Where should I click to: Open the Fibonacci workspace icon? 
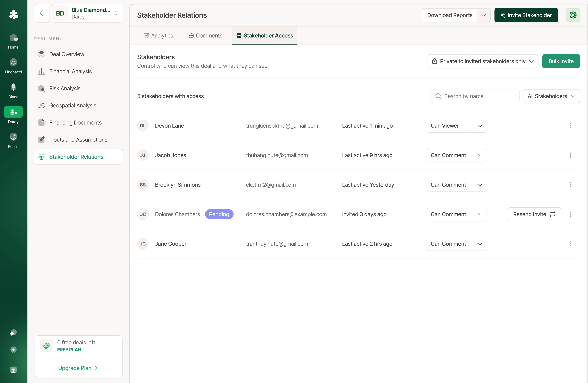(x=13, y=62)
